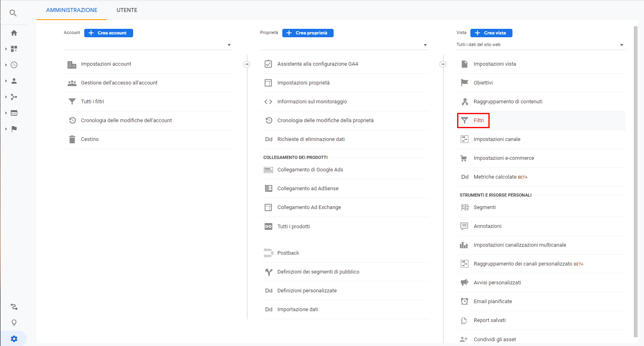This screenshot has height=346, width=644.
Task: Click the Crea account button
Action: point(109,33)
